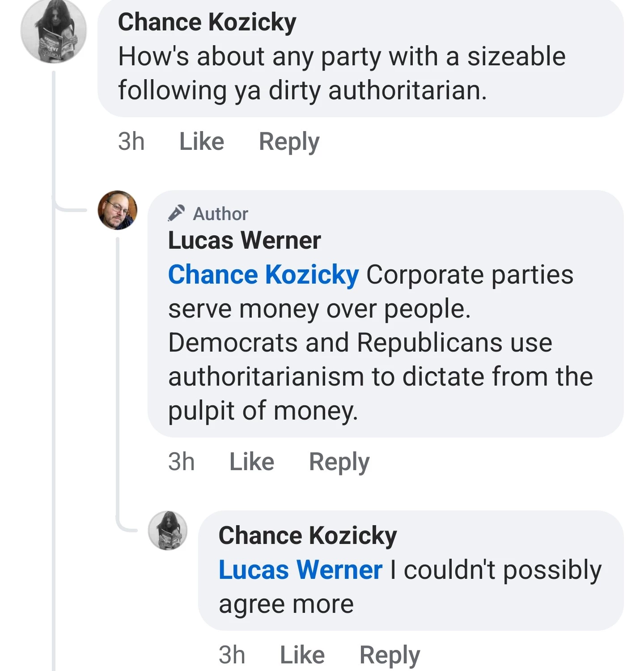Follow the blue Lucas Werner mention link
Image resolution: width=644 pixels, height=671 pixels.
click(301, 570)
